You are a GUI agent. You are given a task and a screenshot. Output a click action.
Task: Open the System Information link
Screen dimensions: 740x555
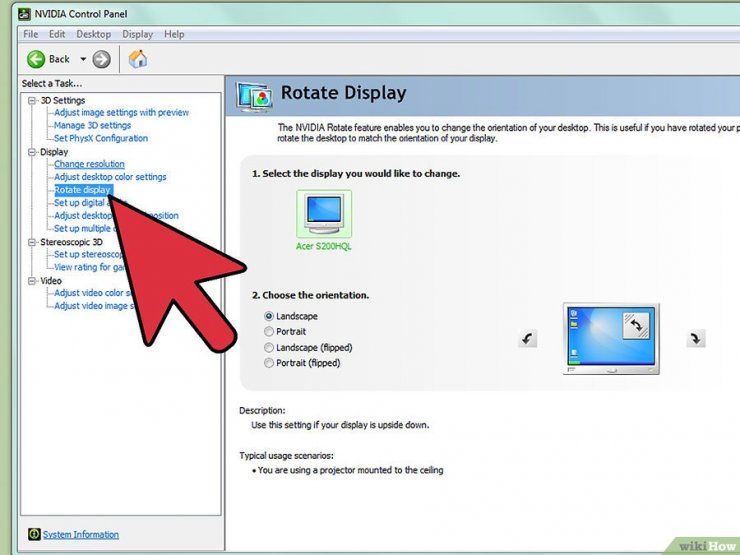[81, 535]
